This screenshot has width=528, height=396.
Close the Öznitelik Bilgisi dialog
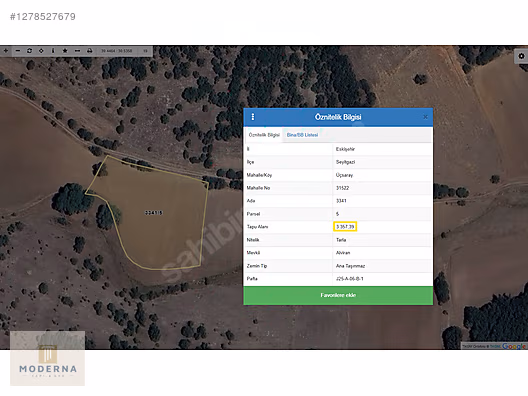[x=425, y=117]
